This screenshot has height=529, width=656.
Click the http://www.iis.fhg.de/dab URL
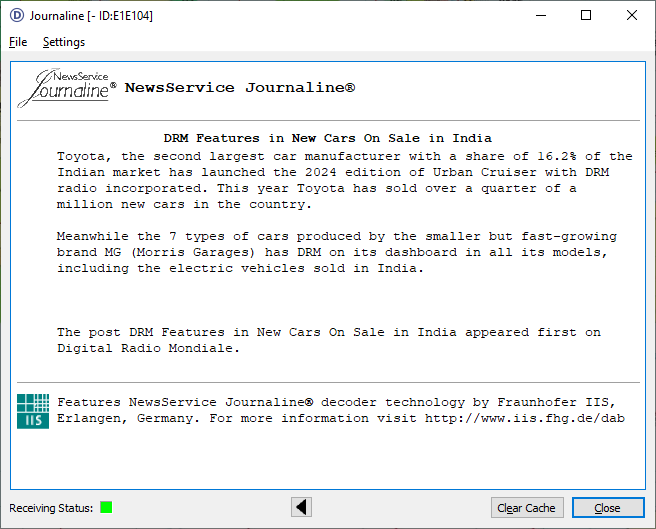[x=524, y=418]
